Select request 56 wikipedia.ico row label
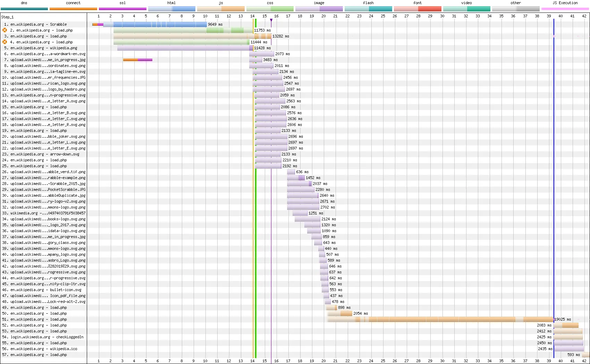Image resolution: width=590 pixels, height=364 pixels. pyautogui.click(x=44, y=349)
